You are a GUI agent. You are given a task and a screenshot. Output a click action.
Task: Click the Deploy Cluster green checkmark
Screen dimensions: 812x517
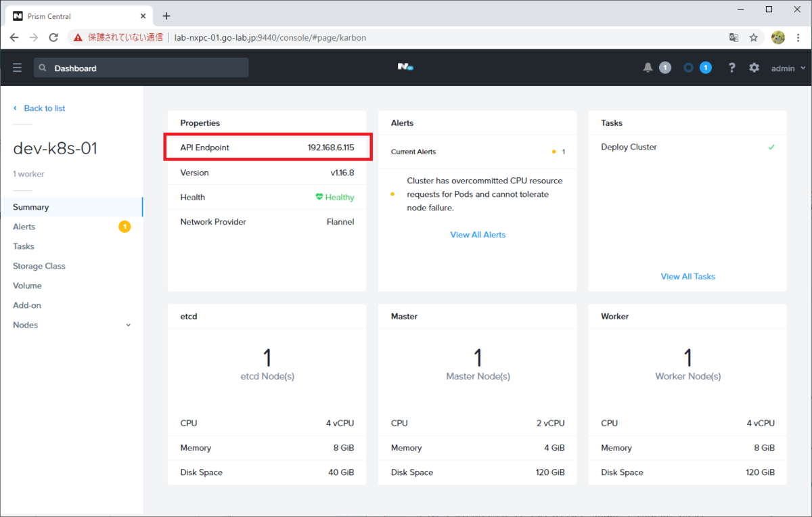coord(771,147)
